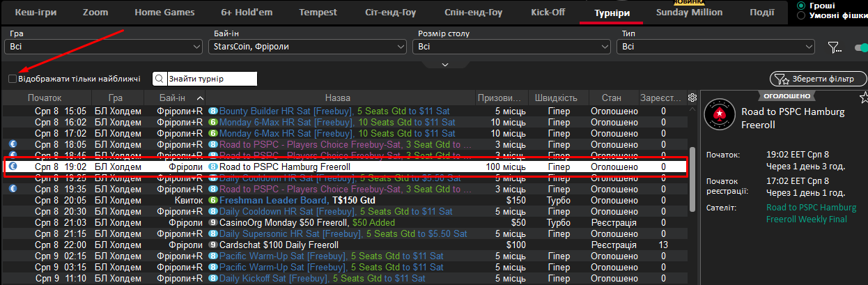Open the Сіт-енд-Гоу tab

click(390, 13)
